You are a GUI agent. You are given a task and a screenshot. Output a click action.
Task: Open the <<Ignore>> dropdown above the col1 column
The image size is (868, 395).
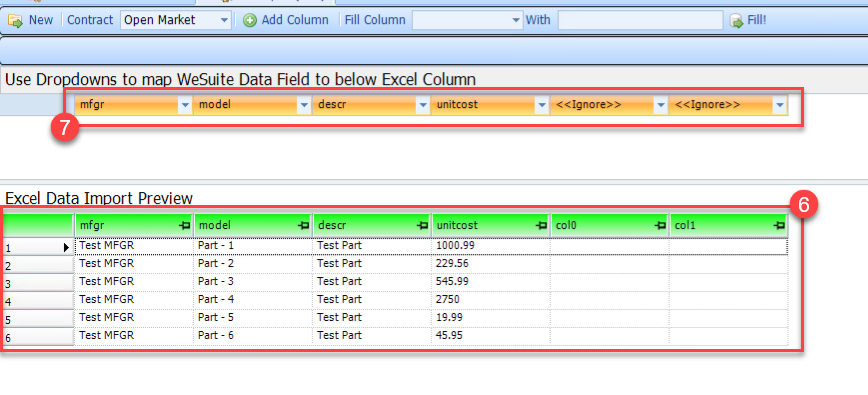780,105
